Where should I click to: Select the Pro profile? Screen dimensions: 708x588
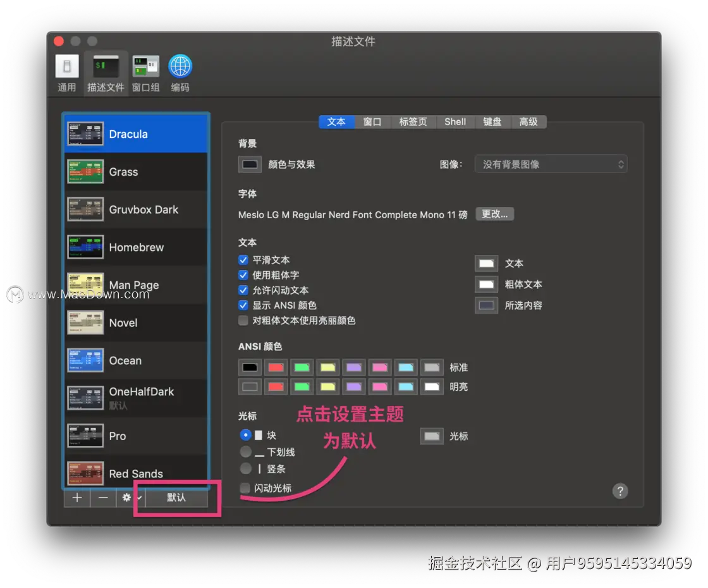tap(136, 436)
